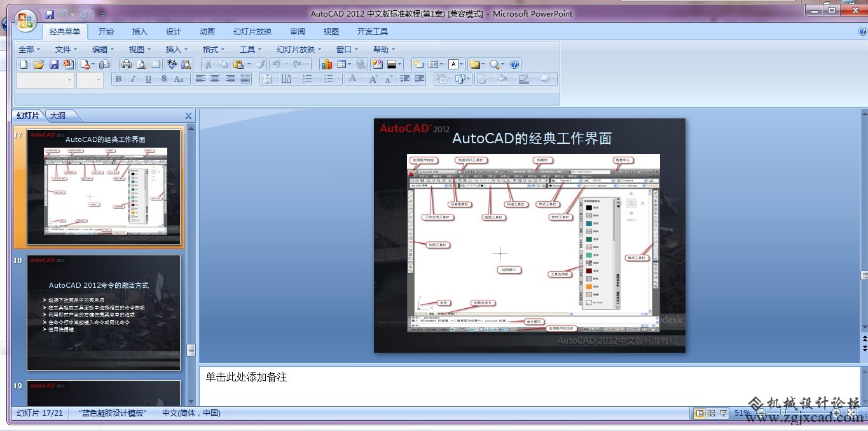Click the 51% zoom level button
Image resolution: width=868 pixels, height=431 pixels.
[x=742, y=413]
